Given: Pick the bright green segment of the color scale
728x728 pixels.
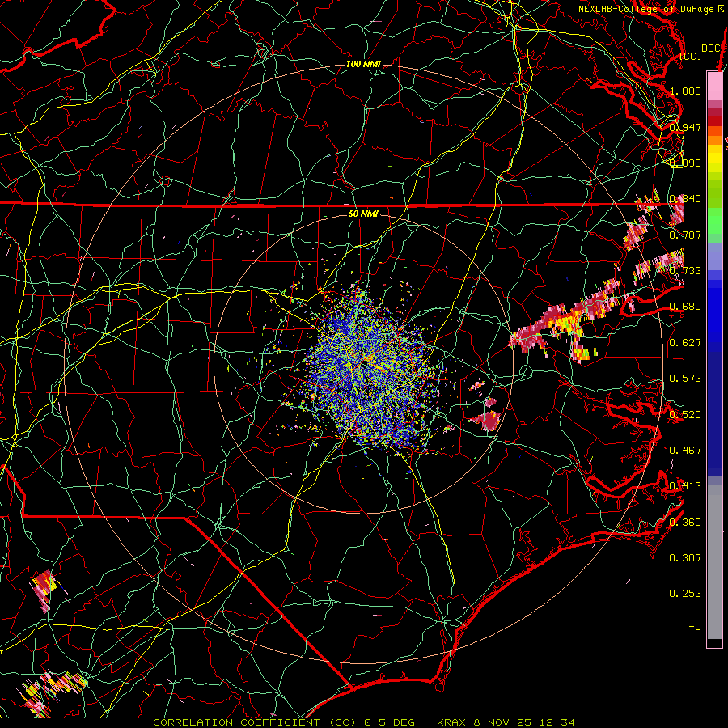Looking at the screenshot, I should click(714, 221).
